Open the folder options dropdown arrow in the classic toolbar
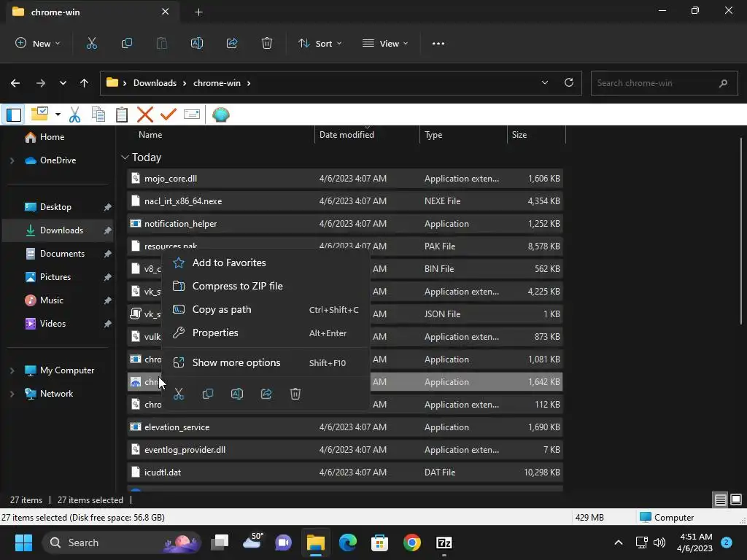Image resolution: width=747 pixels, height=560 pixels. [58, 114]
